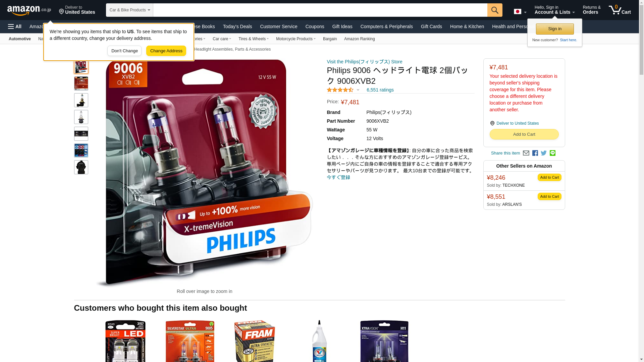
Task: Select the bulb base thumbnail image
Action: point(81,167)
